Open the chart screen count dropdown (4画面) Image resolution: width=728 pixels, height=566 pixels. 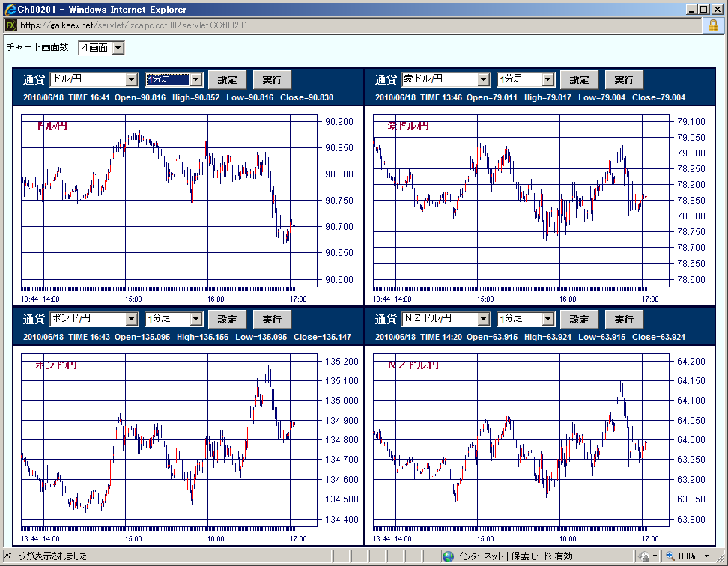click(117, 48)
